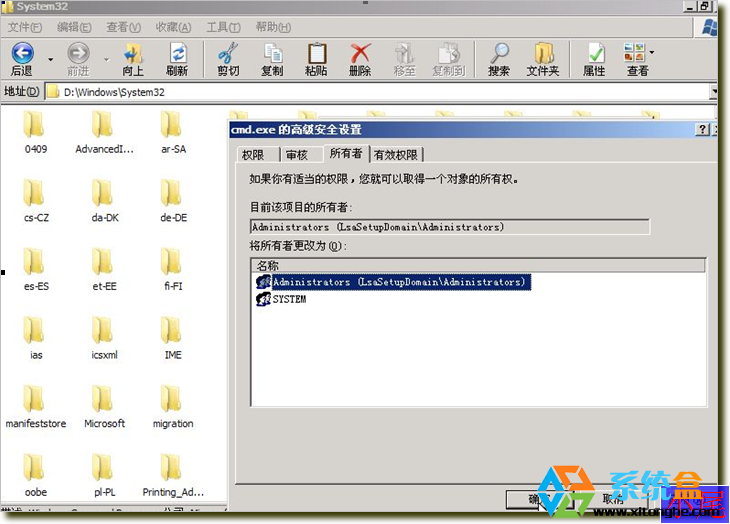Select the AdvancedI... folder
The image size is (730, 524).
(x=104, y=132)
